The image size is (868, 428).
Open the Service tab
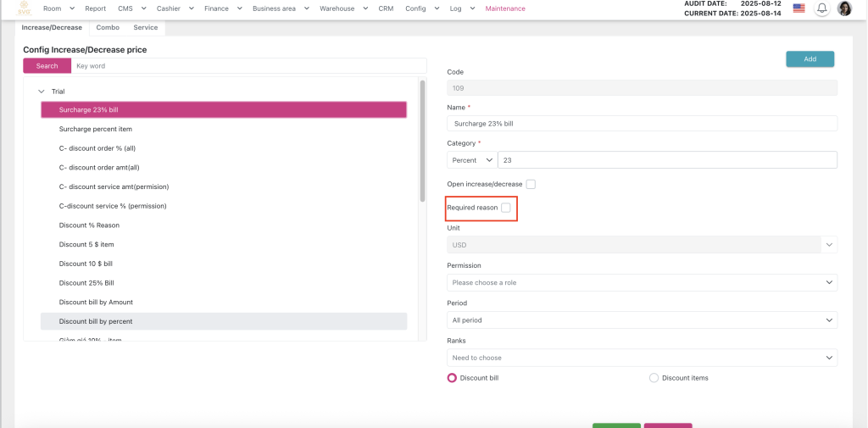[145, 27]
